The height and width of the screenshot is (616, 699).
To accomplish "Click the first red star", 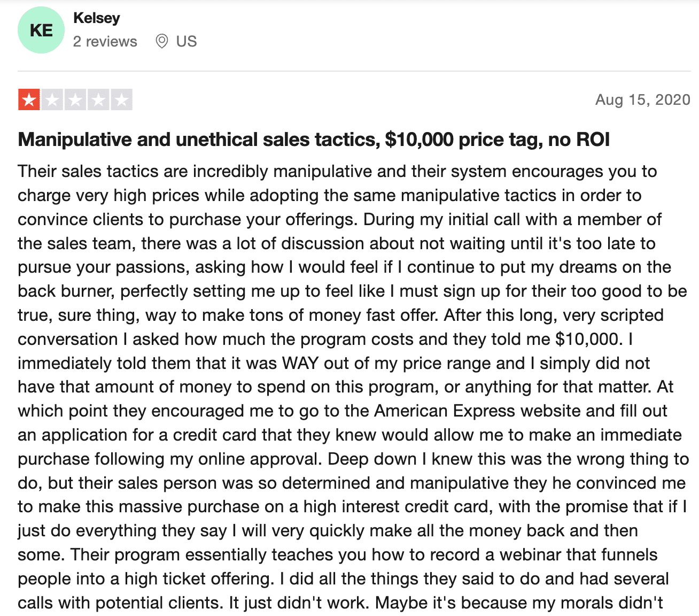I will (29, 99).
